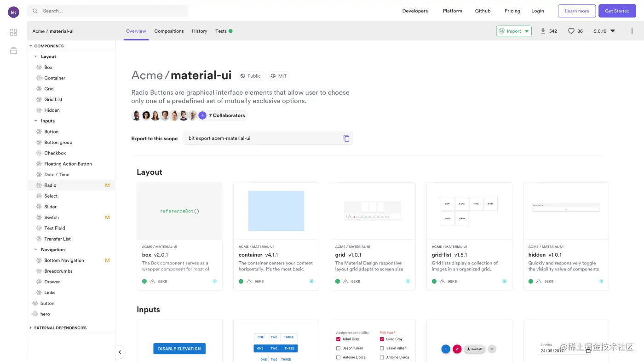Check Jason Killian under Pick two

click(382, 348)
